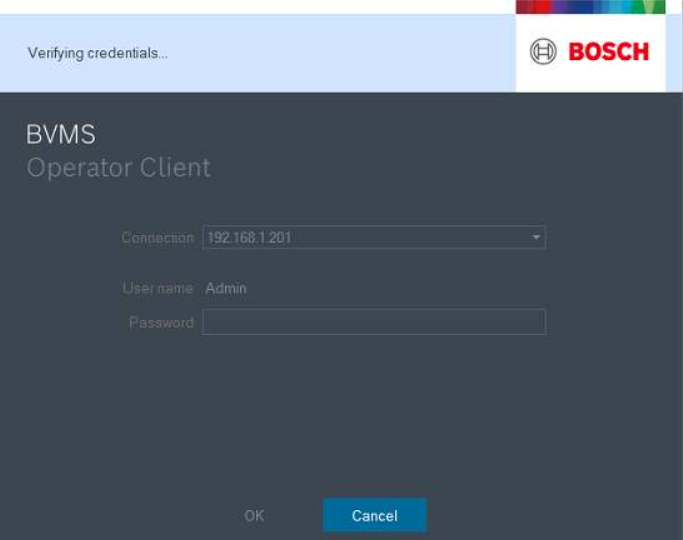This screenshot has height=540, width=683.
Task: Click the red BOSCH wordmark
Action: 609,52
